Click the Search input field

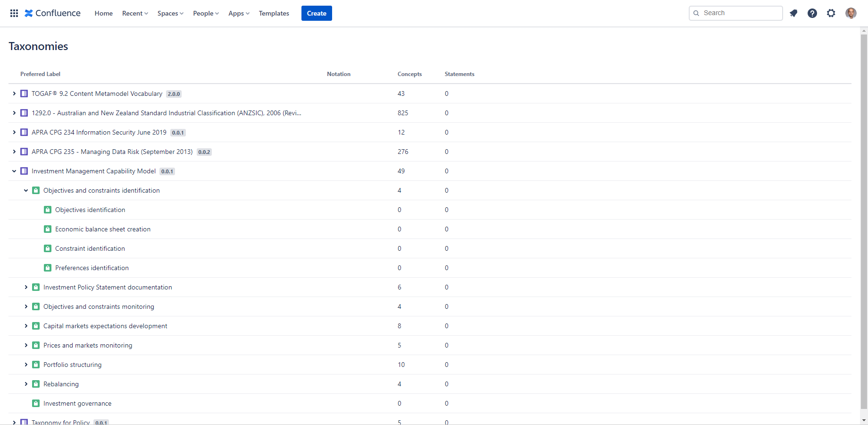tap(735, 13)
